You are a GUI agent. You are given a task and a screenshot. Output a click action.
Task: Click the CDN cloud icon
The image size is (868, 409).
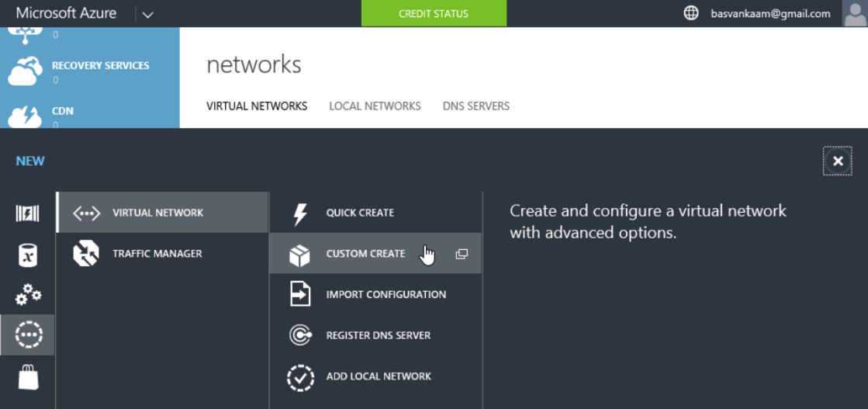26,116
